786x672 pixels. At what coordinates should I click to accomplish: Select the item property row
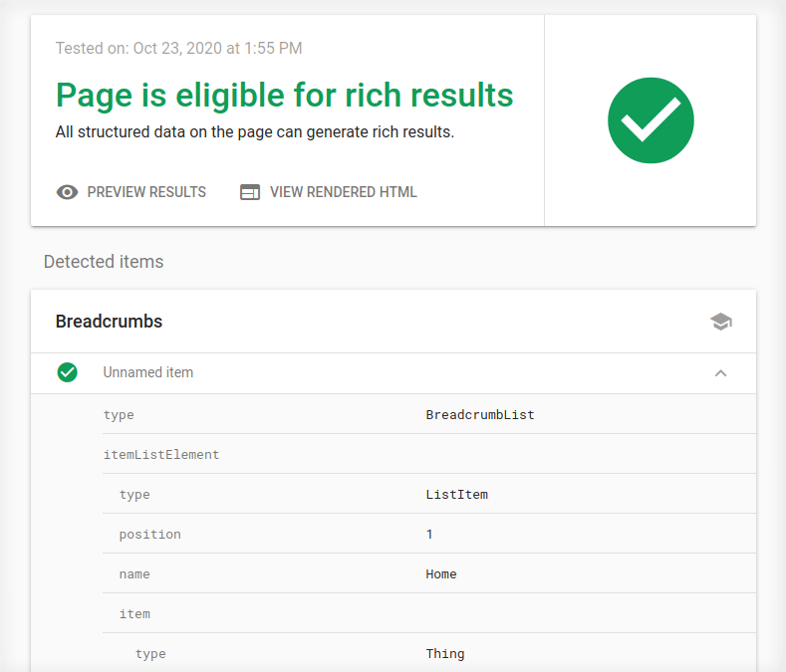134,613
